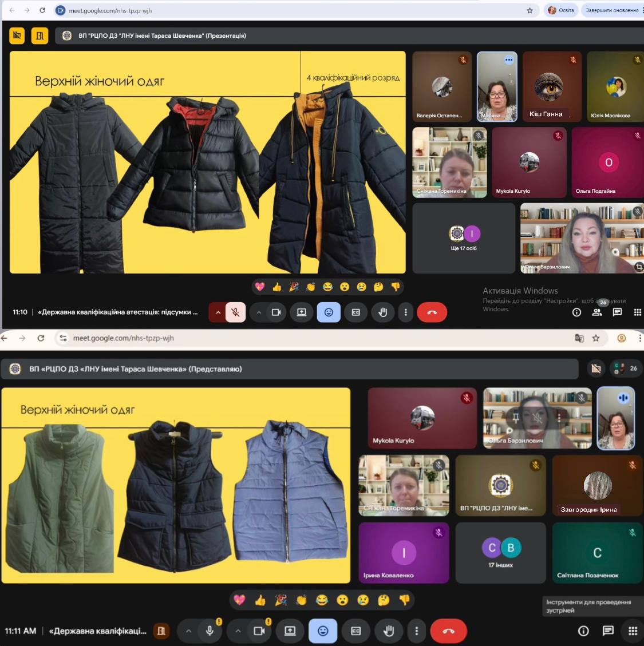The image size is (644, 646).
Task: Unmute the crossed-out microphone in the 11:10 meeting
Action: pyautogui.click(x=235, y=312)
